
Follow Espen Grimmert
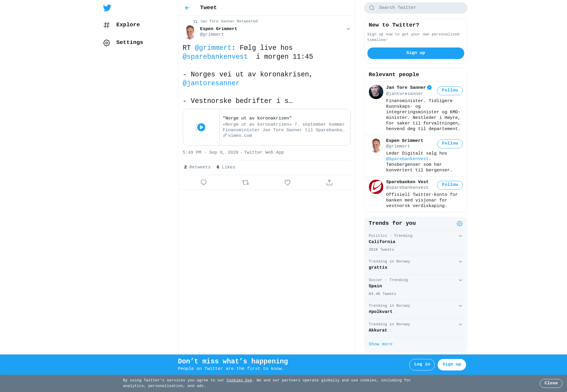click(x=450, y=144)
